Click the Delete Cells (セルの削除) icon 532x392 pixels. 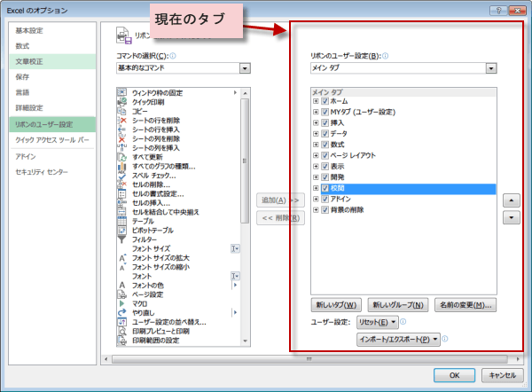pyautogui.click(x=121, y=184)
